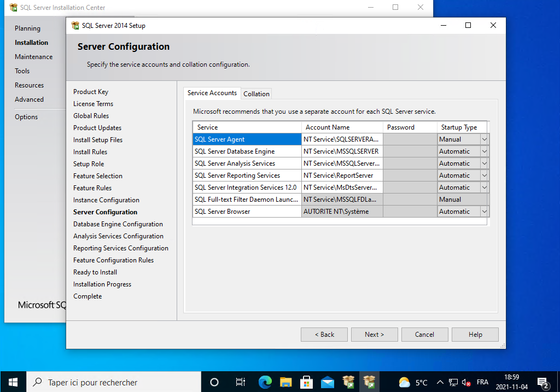Launch Microsoft Store from the taskbar
The height and width of the screenshot is (392, 560).
tap(306, 382)
